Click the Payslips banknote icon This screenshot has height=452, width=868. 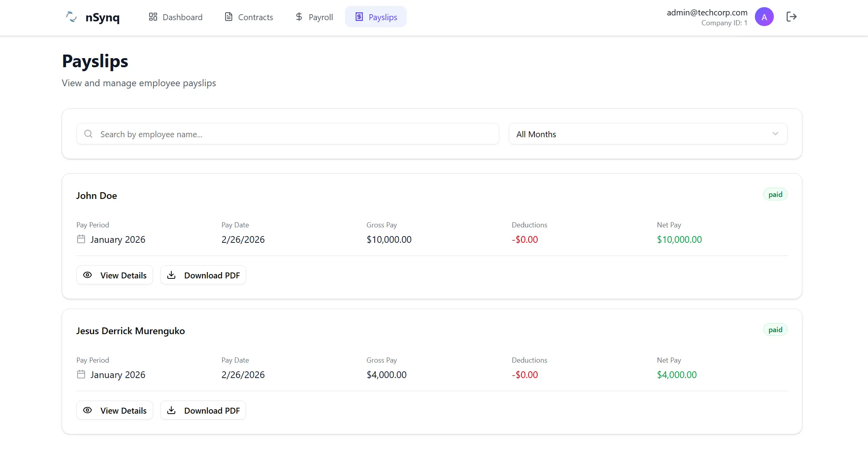tap(359, 17)
